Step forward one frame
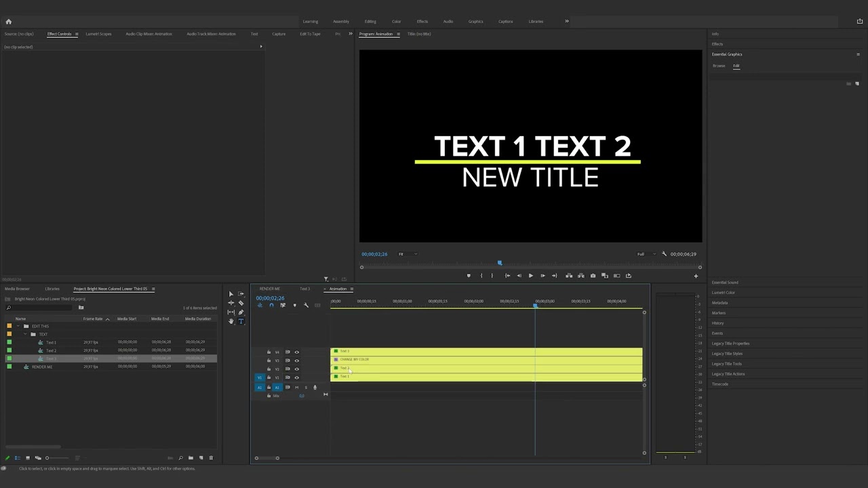 pyautogui.click(x=542, y=276)
